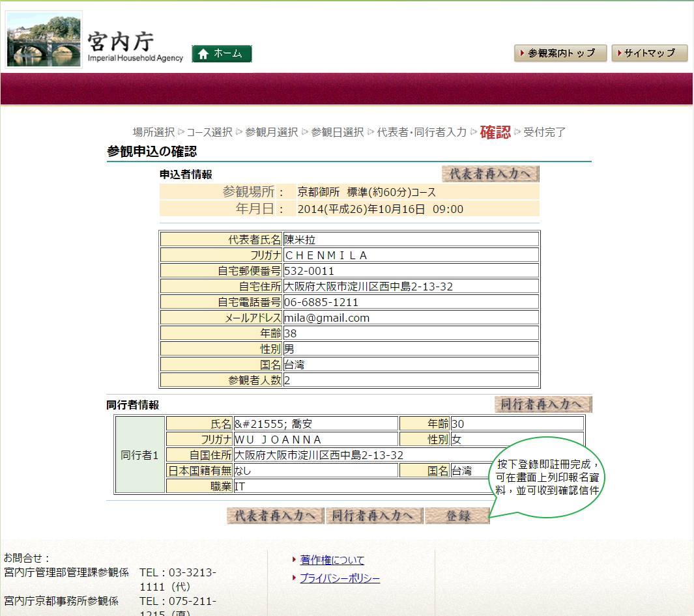This screenshot has height=616, width=694.
Task: Go to the 参観月選択 step
Action: 272,132
